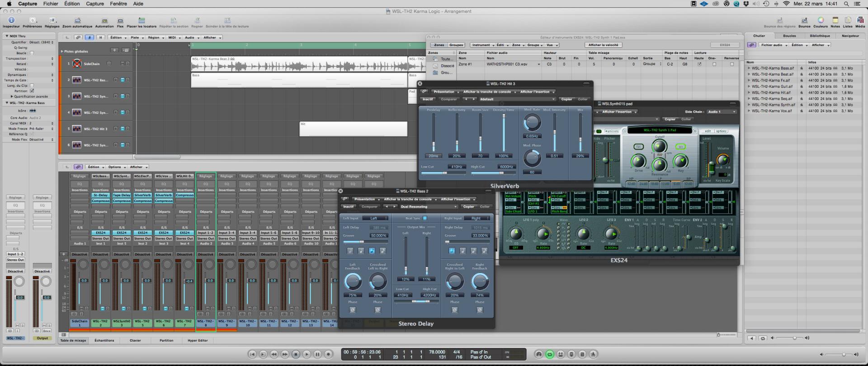Open Side Chain Audio 1 dropdown
This screenshot has width=868, height=366.
pyautogui.click(x=722, y=112)
